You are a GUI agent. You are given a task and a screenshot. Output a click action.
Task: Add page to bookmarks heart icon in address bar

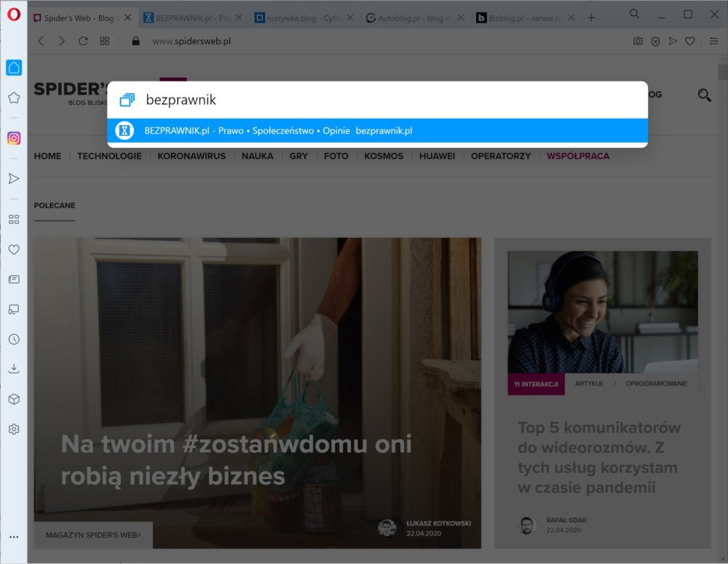tap(690, 41)
